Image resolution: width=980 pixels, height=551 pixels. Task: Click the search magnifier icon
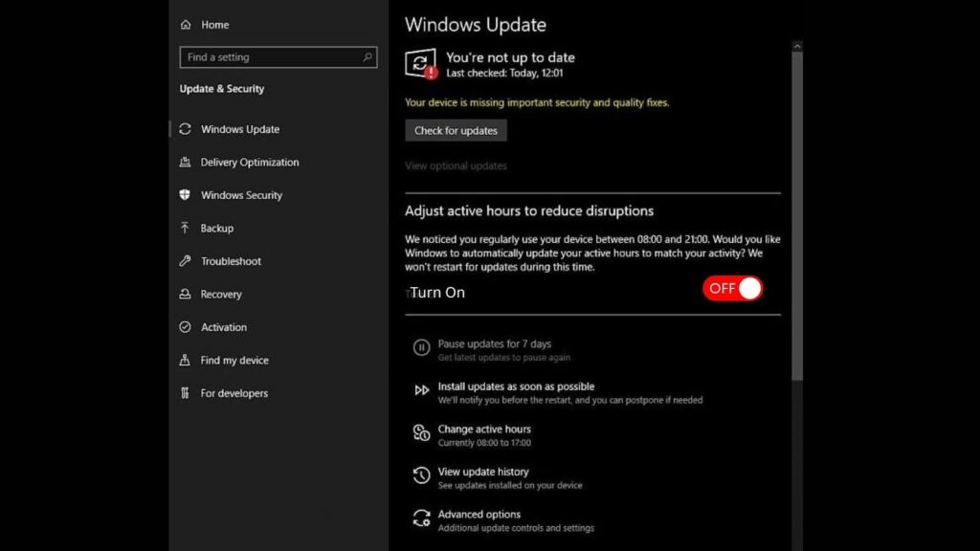click(367, 56)
